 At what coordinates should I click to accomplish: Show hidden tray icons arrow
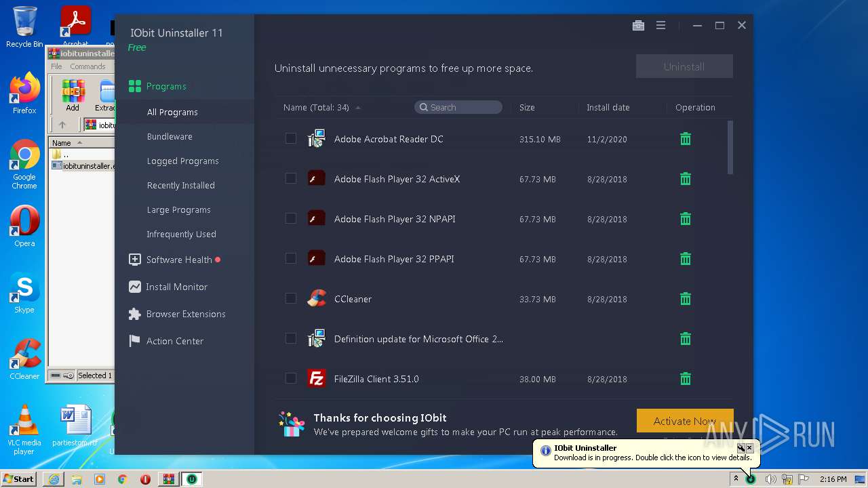[736, 479]
